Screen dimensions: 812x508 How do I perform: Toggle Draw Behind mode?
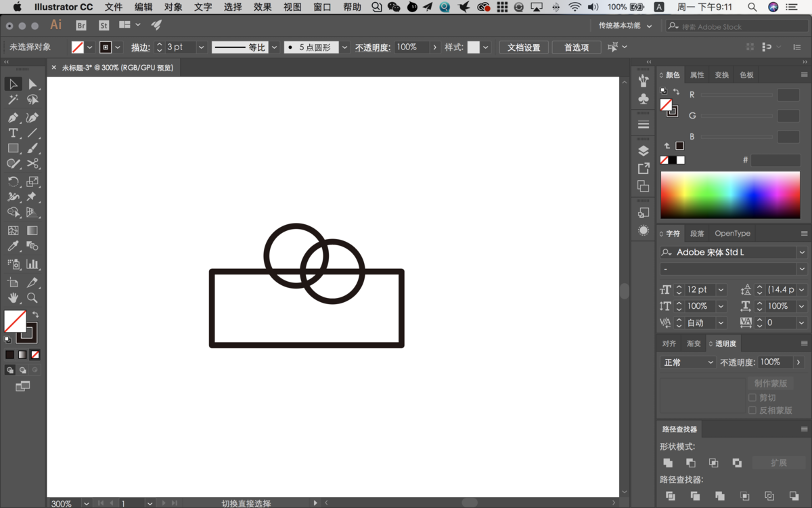coord(22,371)
